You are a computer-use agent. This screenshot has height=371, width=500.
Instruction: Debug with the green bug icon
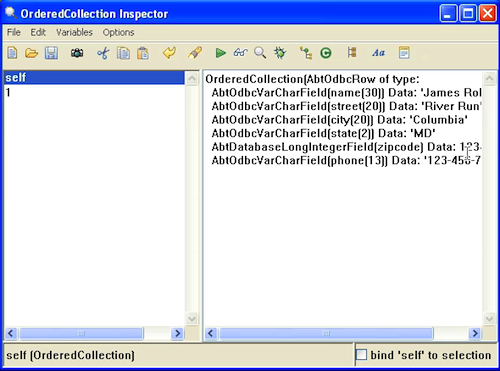(x=280, y=53)
